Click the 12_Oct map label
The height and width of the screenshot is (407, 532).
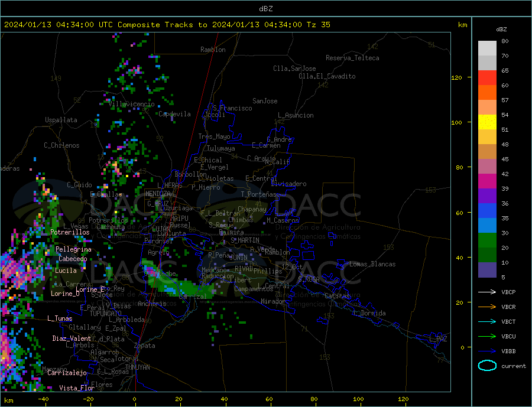pyautogui.click(x=292, y=267)
